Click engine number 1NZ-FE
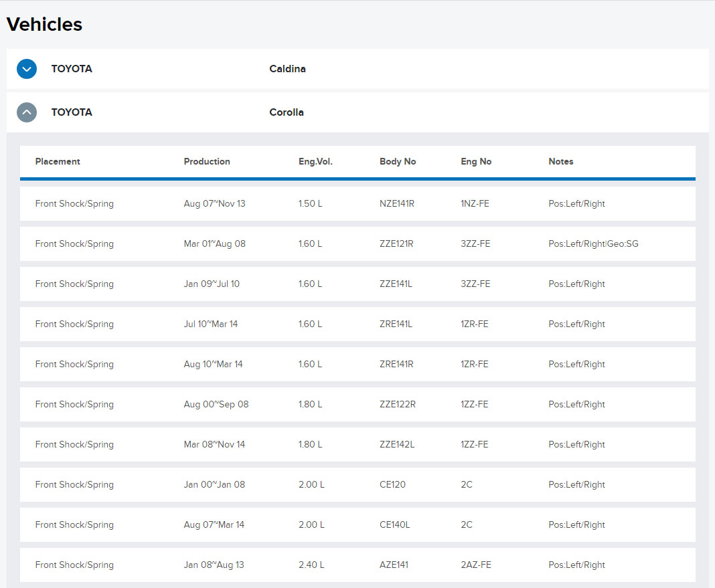This screenshot has width=715, height=588. [475, 203]
